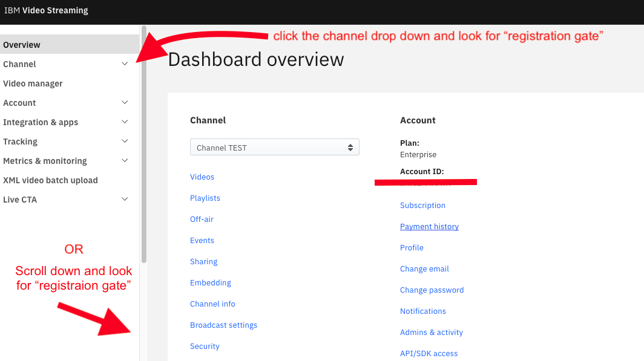Click the Dashboard overview heading

pyautogui.click(x=256, y=60)
